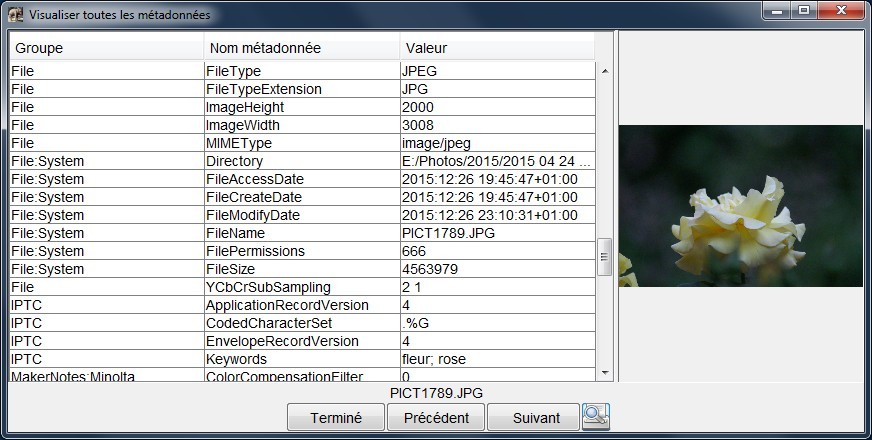Select the ColorCompensationFilter cell
Screen dimensions: 872x440
[x=302, y=375]
